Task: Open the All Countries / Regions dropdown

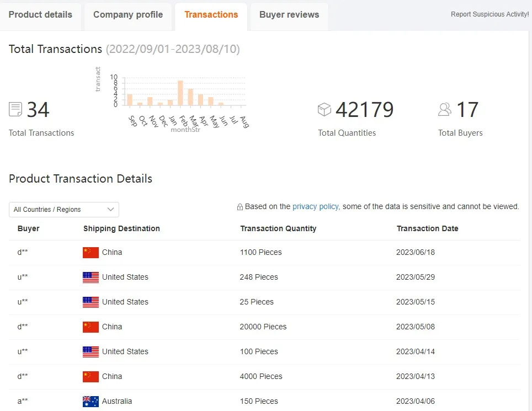Action: tap(64, 210)
